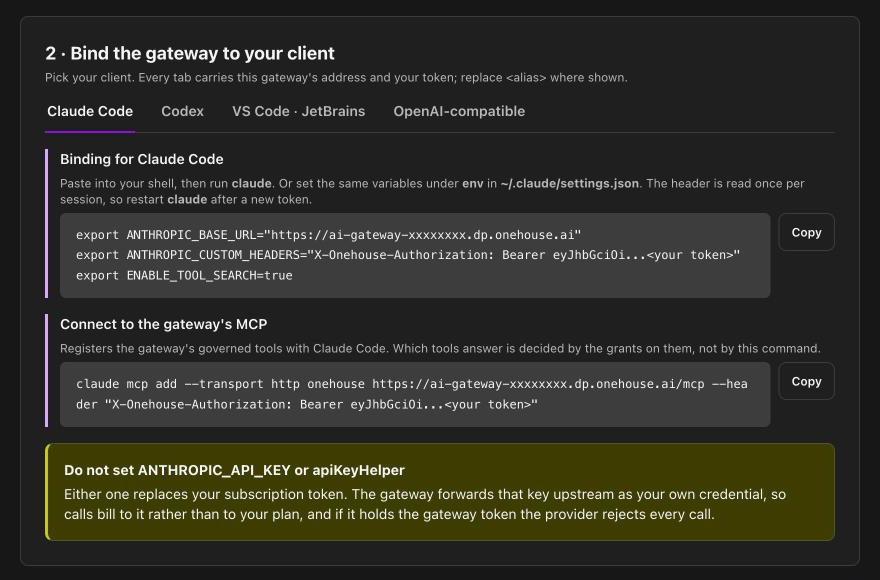
Task: Click the 'Binding for Claude Code' heading
Action: point(141,159)
